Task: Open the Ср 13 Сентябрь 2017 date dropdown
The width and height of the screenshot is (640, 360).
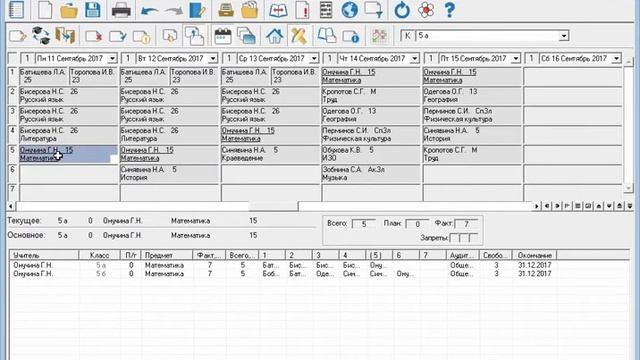Action: [x=313, y=59]
